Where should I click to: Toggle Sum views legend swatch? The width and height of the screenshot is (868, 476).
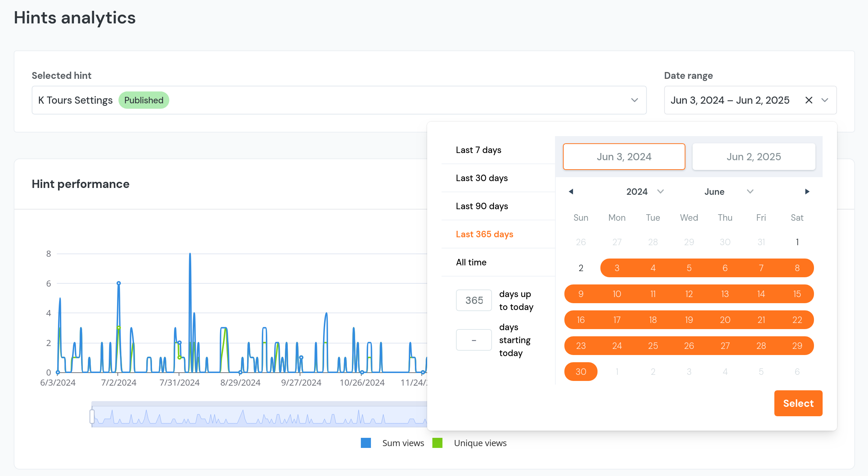[366, 443]
